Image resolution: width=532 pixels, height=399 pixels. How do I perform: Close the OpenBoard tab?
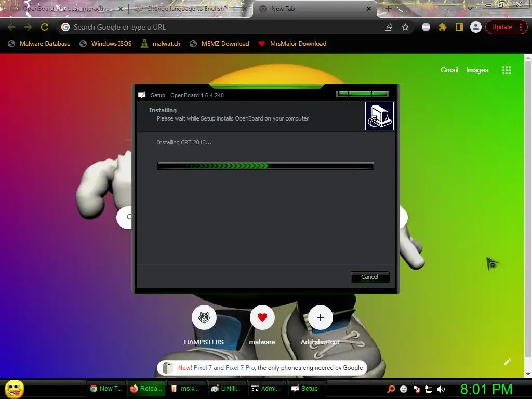point(120,9)
